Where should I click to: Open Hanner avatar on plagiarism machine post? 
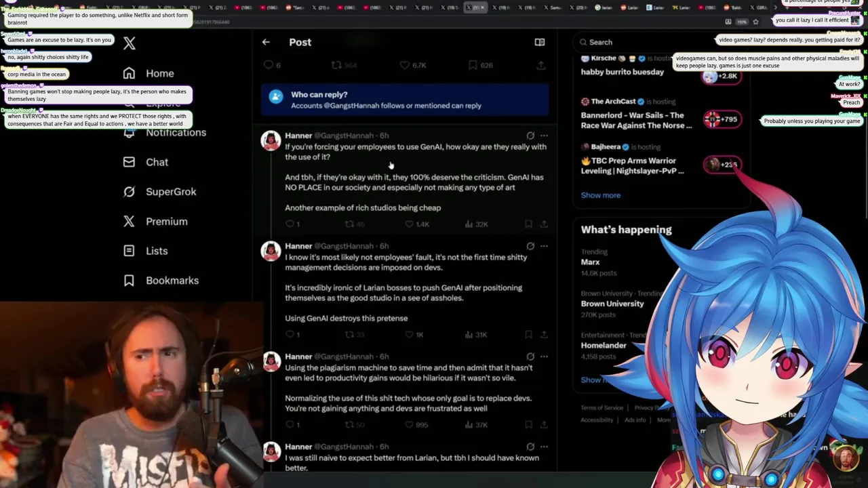(x=271, y=361)
